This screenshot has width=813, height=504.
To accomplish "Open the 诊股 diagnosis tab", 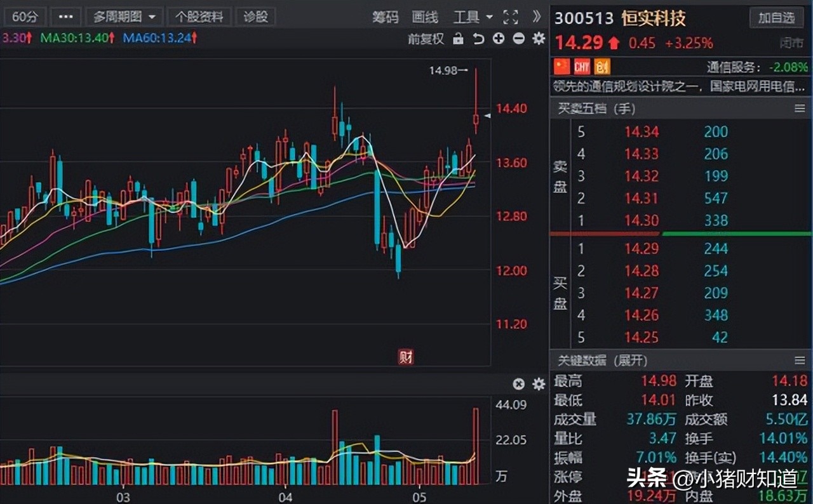I will tap(255, 17).
